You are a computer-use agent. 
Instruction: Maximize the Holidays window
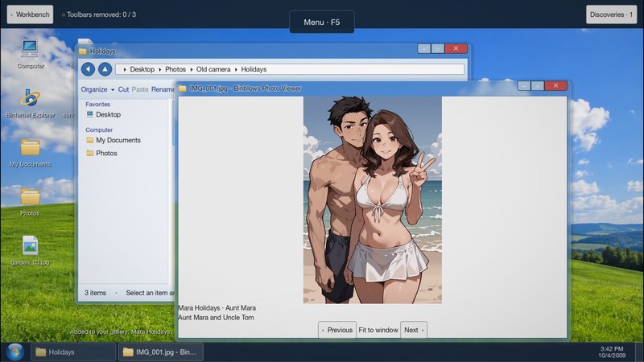(x=437, y=48)
